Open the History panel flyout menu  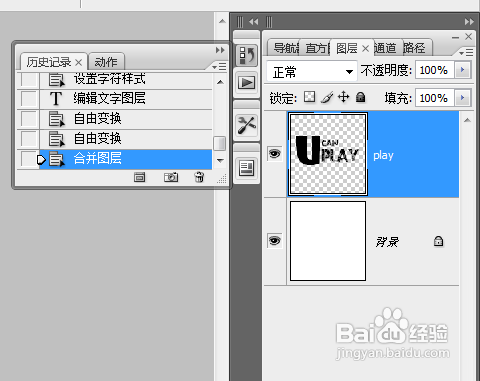pos(219,67)
